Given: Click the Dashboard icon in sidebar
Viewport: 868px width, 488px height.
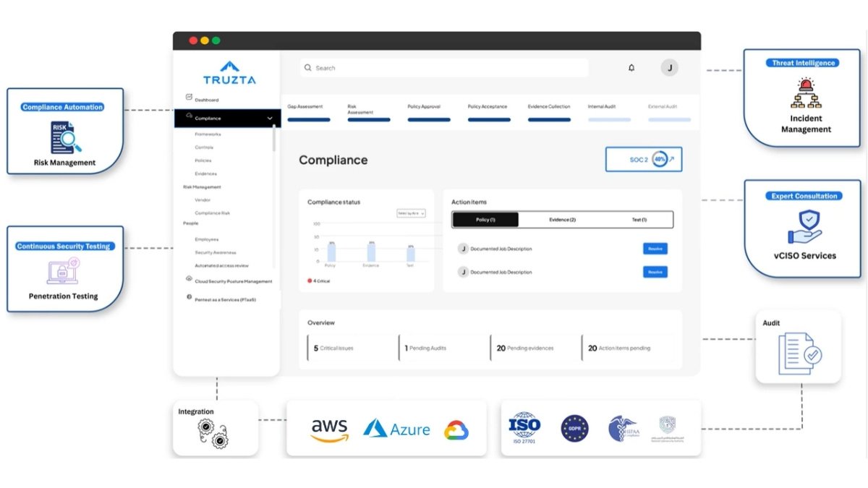Looking at the screenshot, I should [190, 97].
